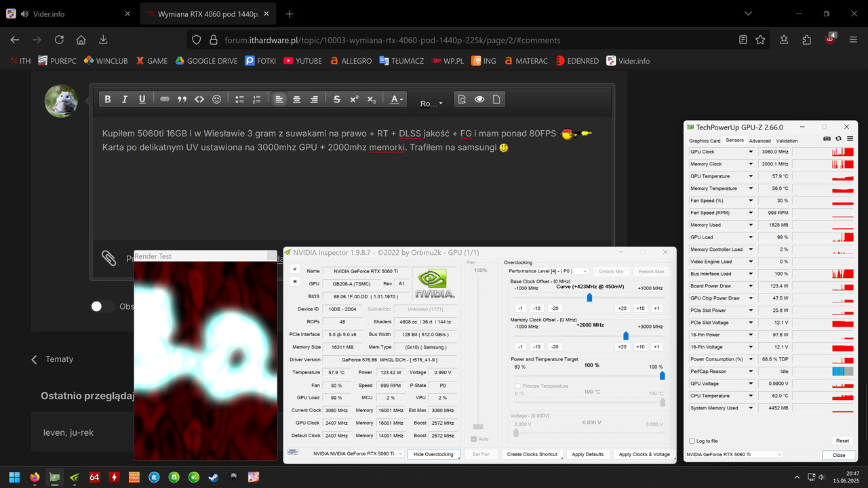Open the GPU-Z Advanced tab

point(759,141)
